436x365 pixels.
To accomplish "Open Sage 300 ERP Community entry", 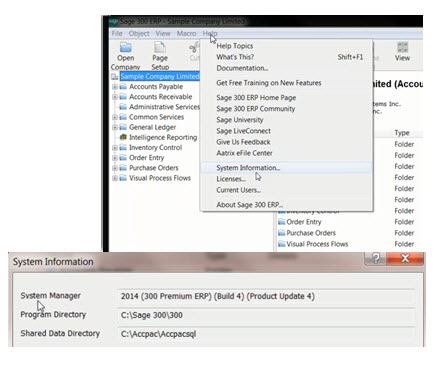I will 287,109.
